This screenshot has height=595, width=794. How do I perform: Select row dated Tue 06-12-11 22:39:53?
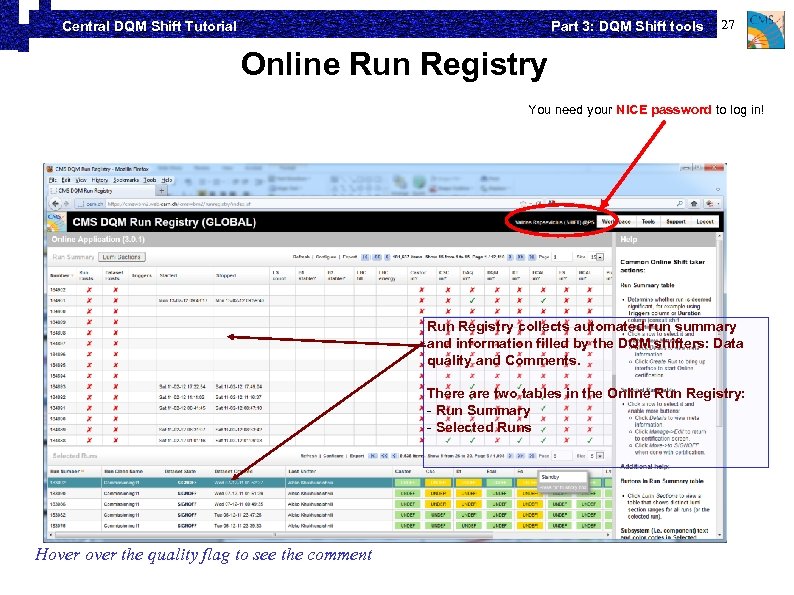click(x=330, y=526)
